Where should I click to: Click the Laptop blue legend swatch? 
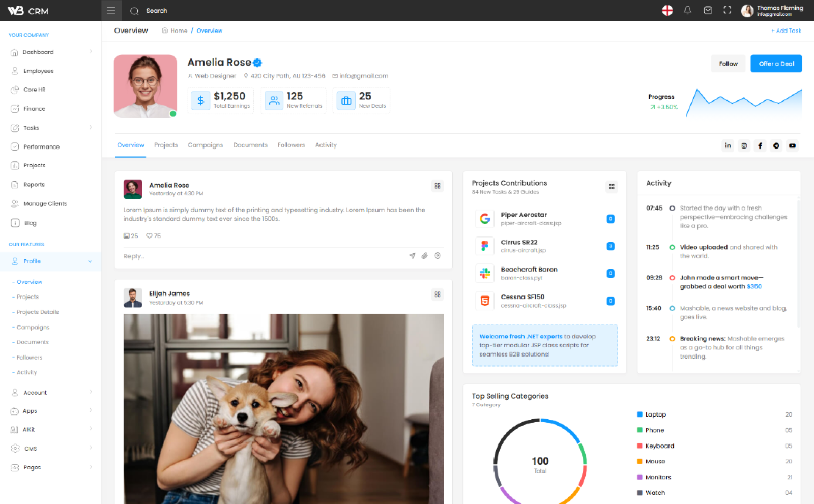point(639,414)
